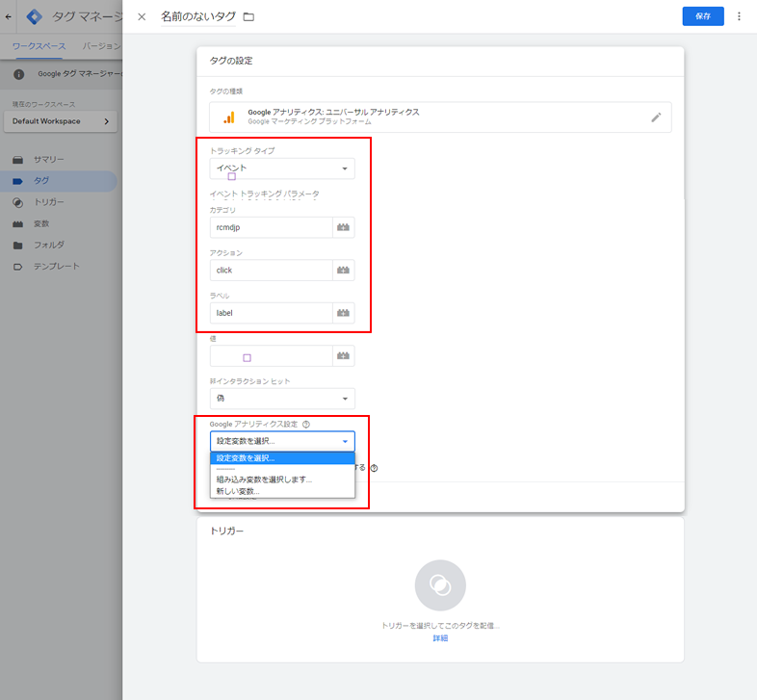Click the info icon in notification bar
This screenshot has height=700, width=757.
[x=19, y=74]
